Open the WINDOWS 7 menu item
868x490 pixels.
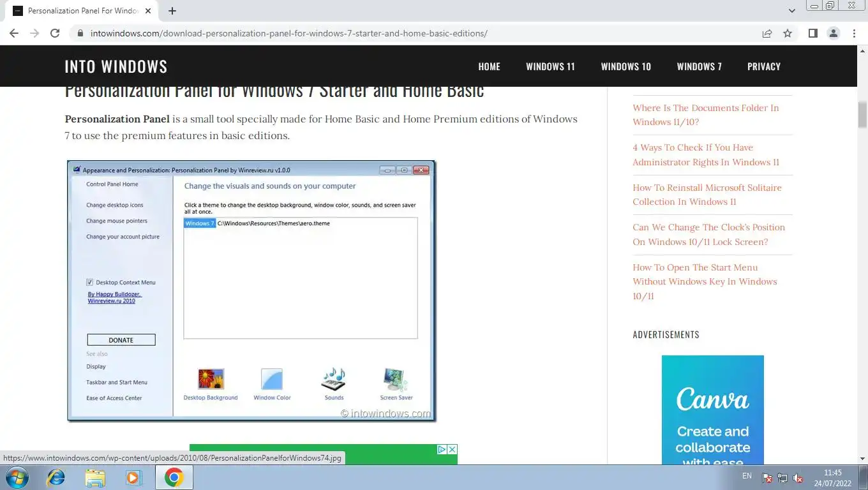pyautogui.click(x=700, y=66)
